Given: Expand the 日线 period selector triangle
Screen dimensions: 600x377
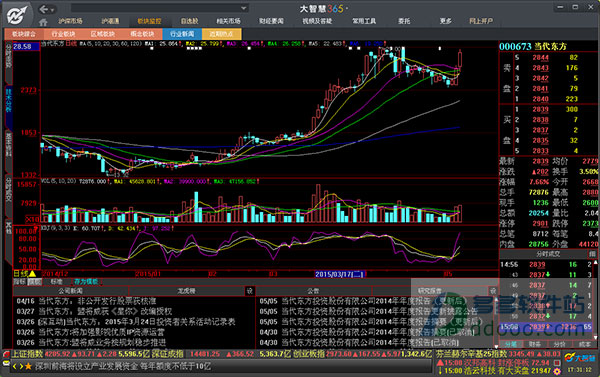Looking at the screenshot, I should click(x=33, y=274).
